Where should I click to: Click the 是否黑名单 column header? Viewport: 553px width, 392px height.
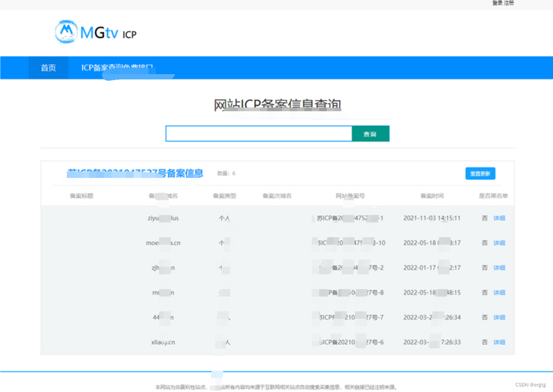[x=493, y=196]
